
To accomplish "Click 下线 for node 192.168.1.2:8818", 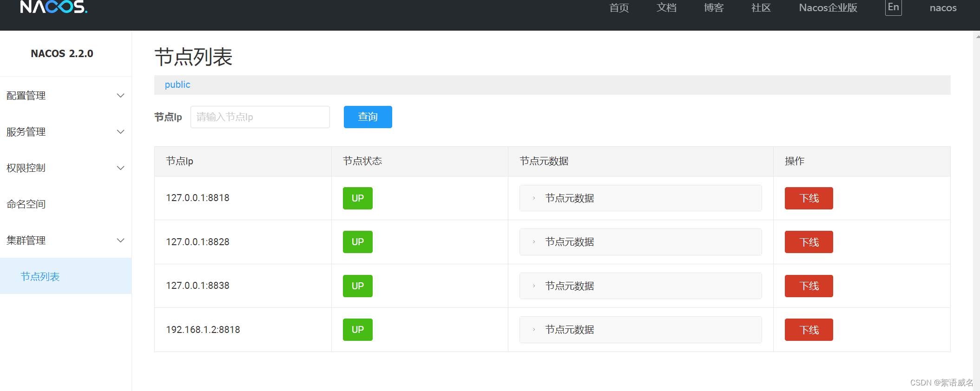I will (809, 330).
